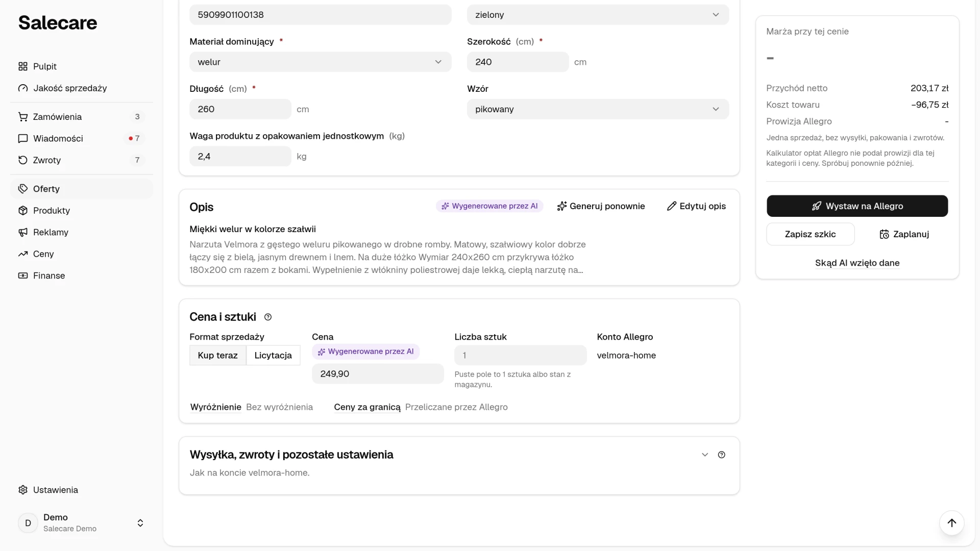Open the Wzór pikowany dropdown
Image resolution: width=980 pixels, height=551 pixels.
pos(598,109)
